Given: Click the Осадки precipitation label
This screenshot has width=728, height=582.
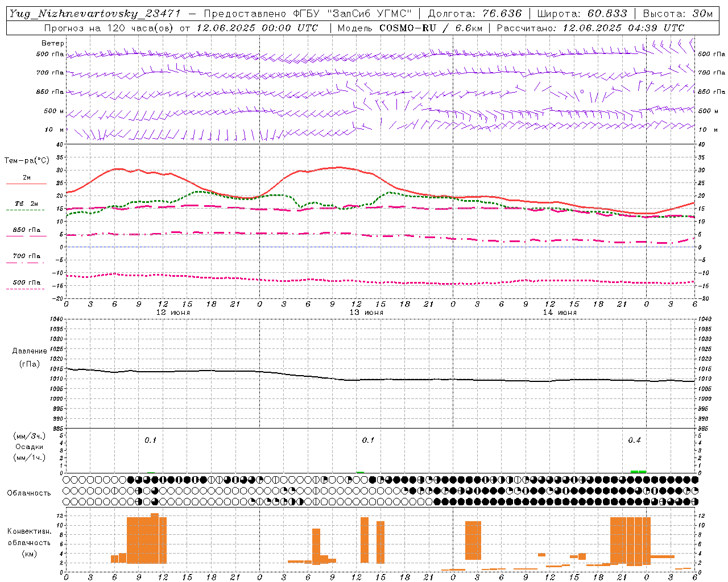Looking at the screenshot, I should (30, 447).
